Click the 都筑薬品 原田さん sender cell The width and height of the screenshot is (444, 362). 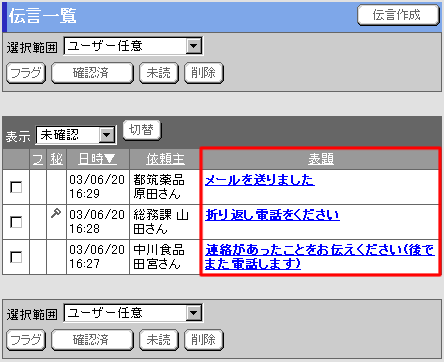point(164,187)
